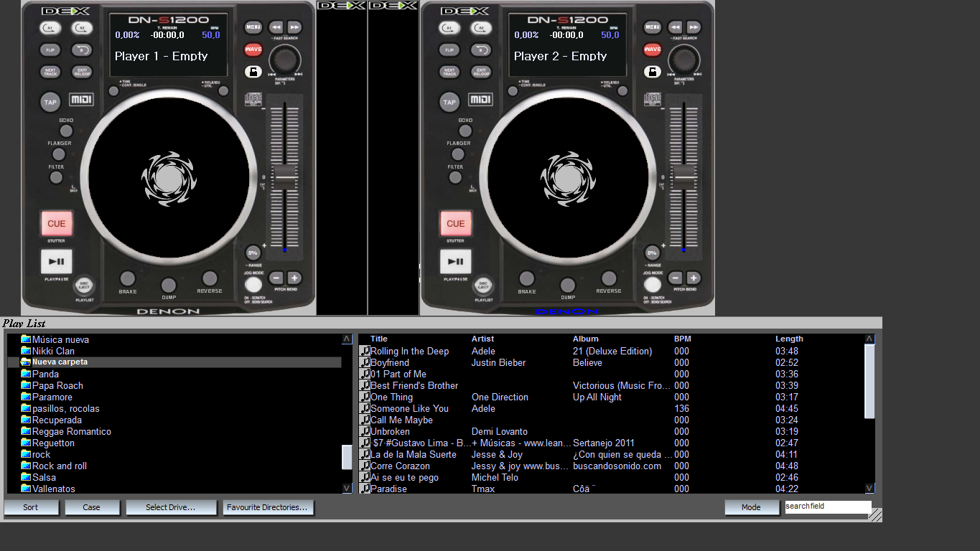Click the Case button in the bottom bar
This screenshot has height=551, width=980.
pyautogui.click(x=92, y=507)
